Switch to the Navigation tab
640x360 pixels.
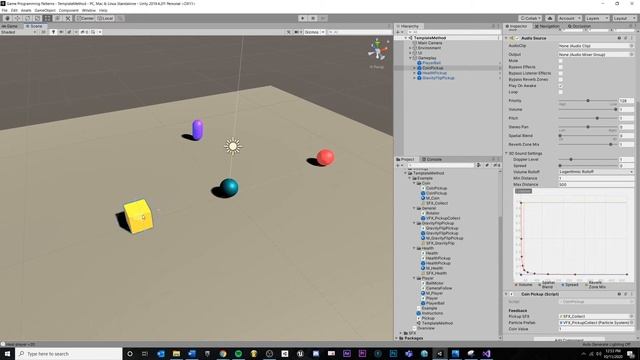coord(547,26)
